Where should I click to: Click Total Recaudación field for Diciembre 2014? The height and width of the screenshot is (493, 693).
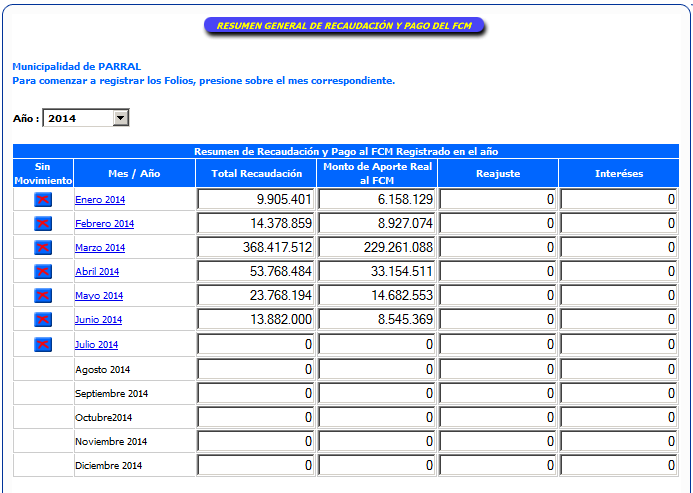(255, 465)
